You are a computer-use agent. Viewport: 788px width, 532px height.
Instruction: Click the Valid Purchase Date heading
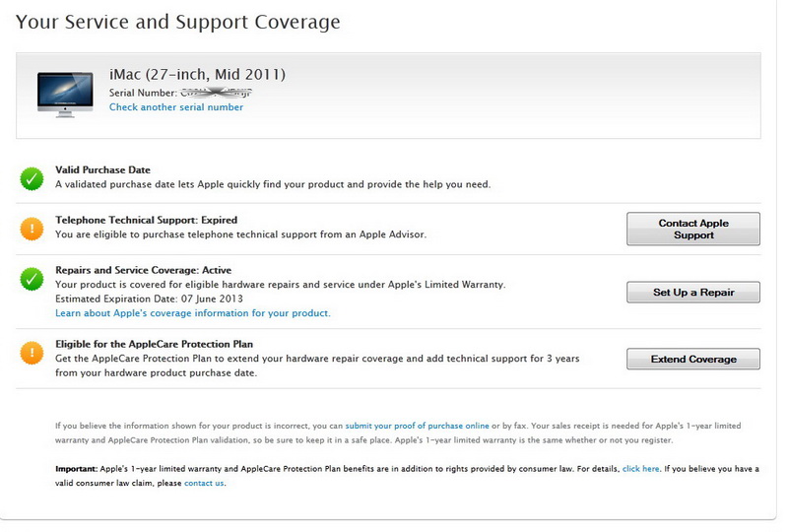coord(102,170)
